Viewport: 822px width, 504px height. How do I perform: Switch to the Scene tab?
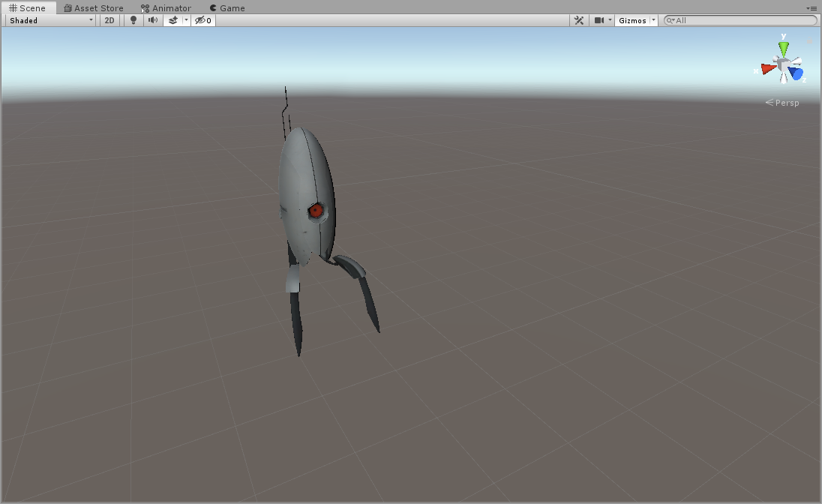(28, 7)
